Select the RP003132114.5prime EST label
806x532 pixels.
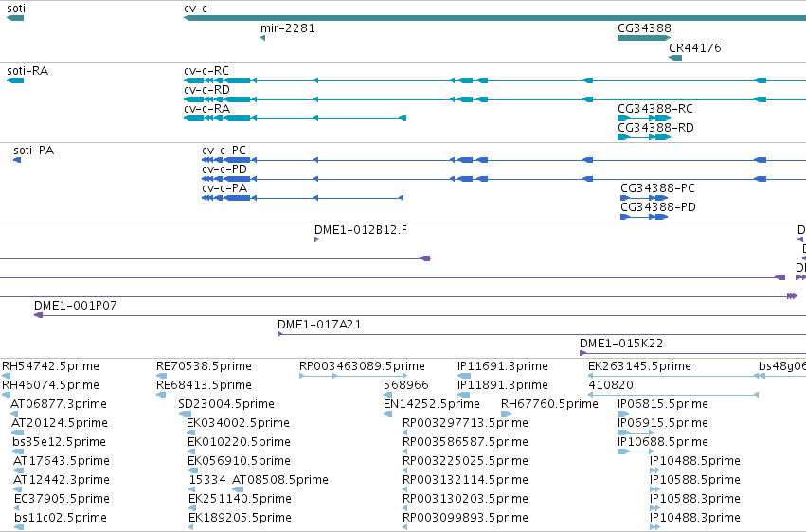[x=466, y=481]
